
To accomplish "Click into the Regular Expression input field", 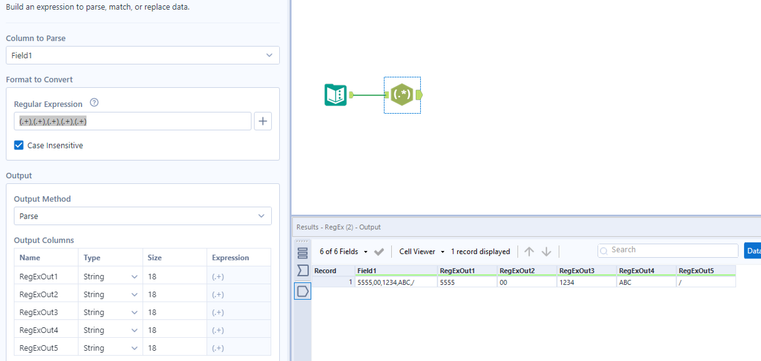I will coord(132,121).
